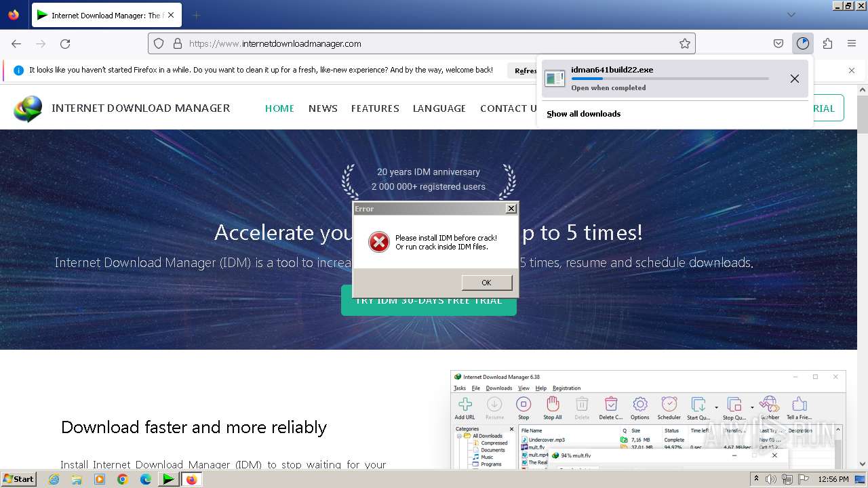Screen dimensions: 868x488
Task: Launch Internet Explorer from the taskbar
Action: [x=54, y=479]
